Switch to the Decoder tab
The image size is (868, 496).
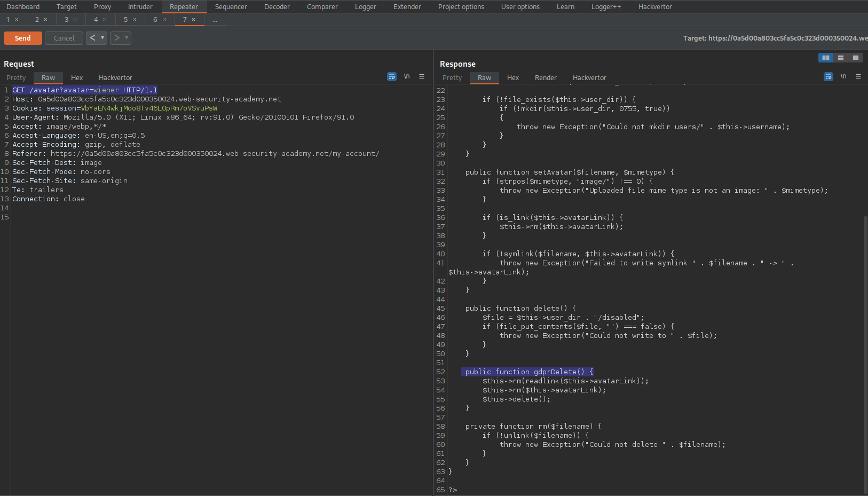point(277,6)
